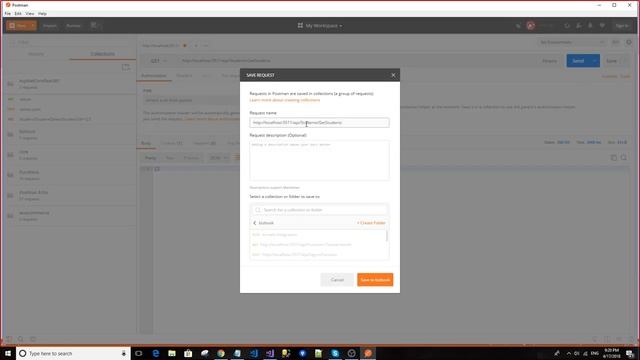
Task: Open the No Environment dropdown
Action: point(571,42)
